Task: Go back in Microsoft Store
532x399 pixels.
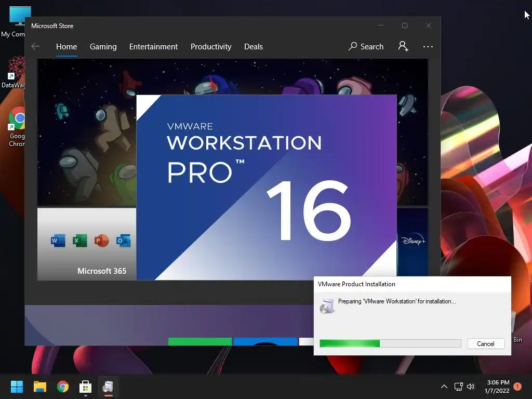Action: point(35,46)
